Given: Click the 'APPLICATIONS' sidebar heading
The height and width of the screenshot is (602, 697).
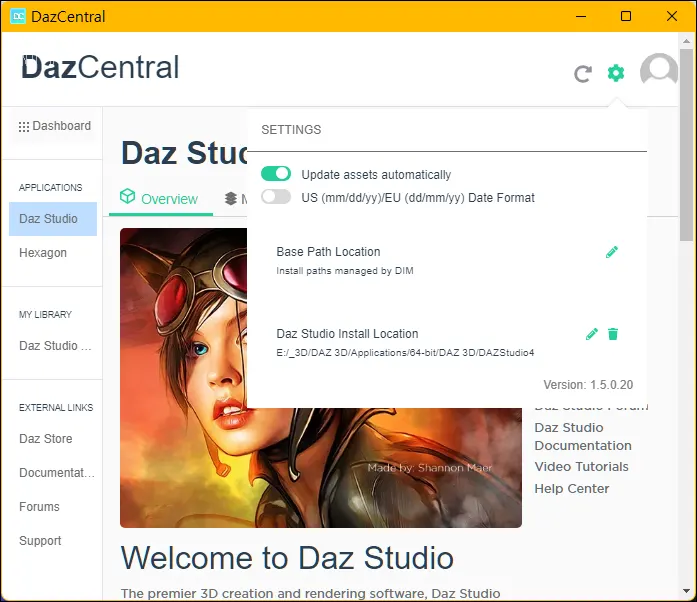Looking at the screenshot, I should click(51, 188).
